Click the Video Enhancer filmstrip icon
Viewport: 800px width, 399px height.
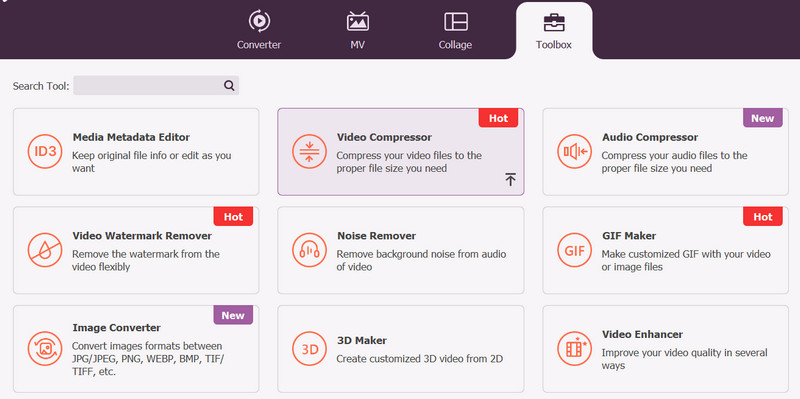click(574, 348)
